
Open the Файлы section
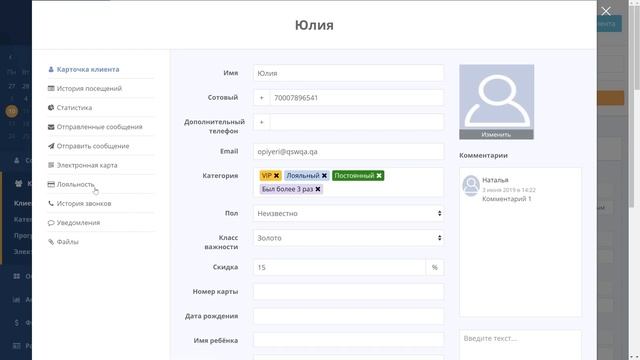click(67, 242)
